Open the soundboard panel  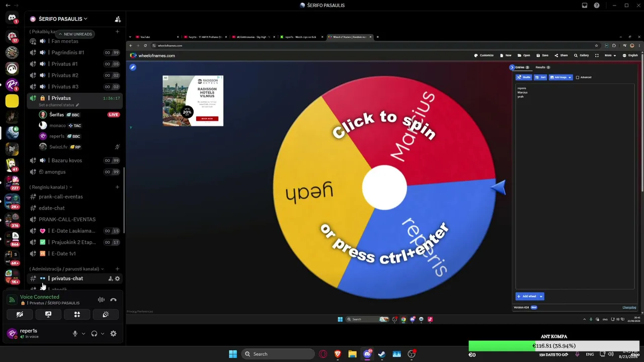coord(106,314)
